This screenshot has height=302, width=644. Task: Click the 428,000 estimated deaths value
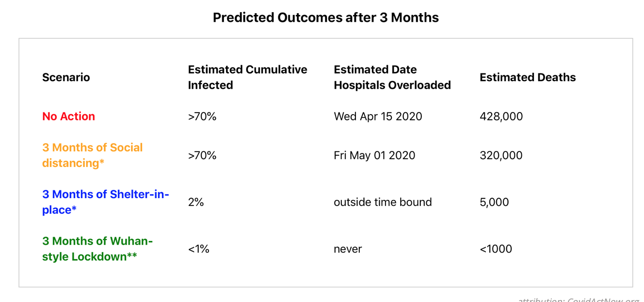tap(501, 117)
